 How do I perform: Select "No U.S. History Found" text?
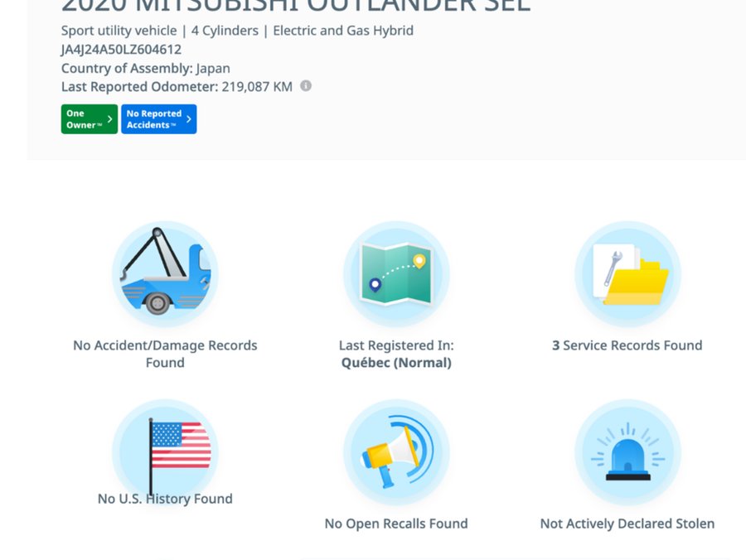click(x=165, y=499)
